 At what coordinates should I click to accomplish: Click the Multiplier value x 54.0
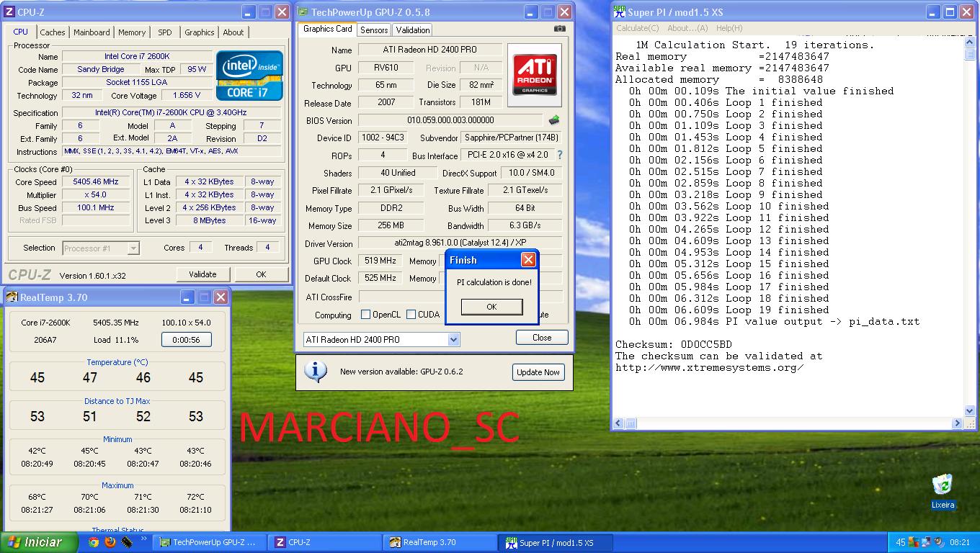point(96,194)
